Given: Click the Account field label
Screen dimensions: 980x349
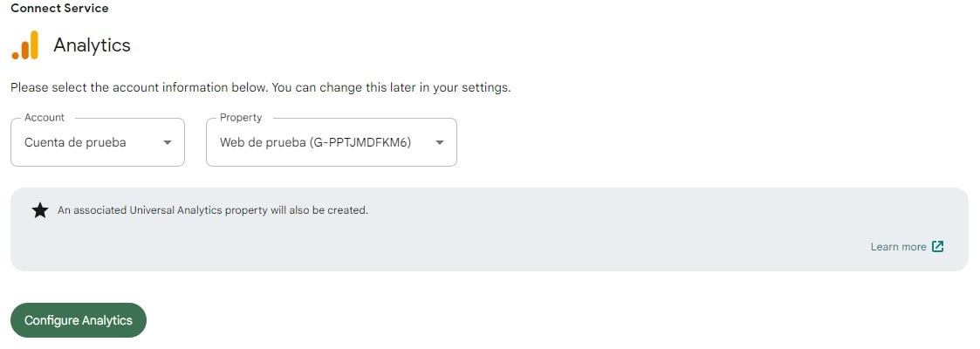Looking at the screenshot, I should [x=45, y=118].
